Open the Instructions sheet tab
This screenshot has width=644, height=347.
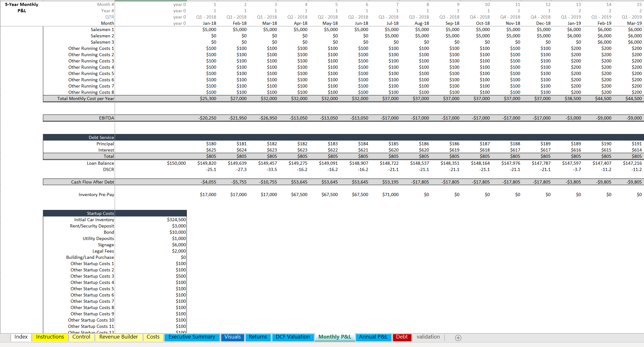(x=50, y=337)
